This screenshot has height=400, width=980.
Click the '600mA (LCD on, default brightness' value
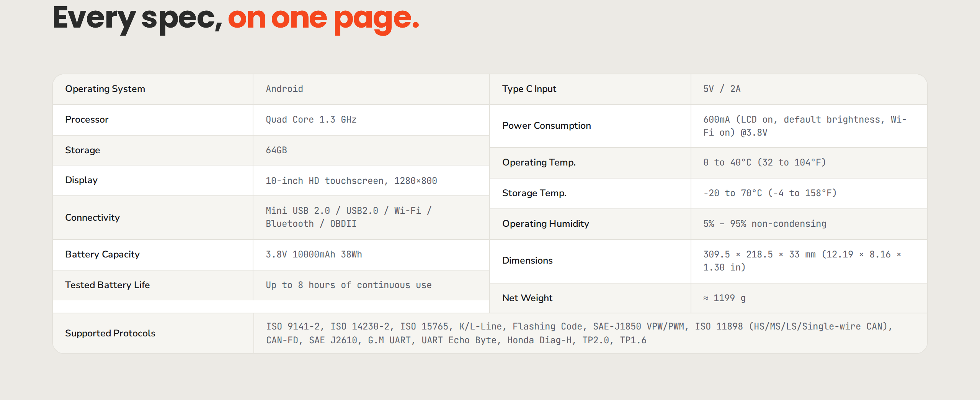click(805, 126)
